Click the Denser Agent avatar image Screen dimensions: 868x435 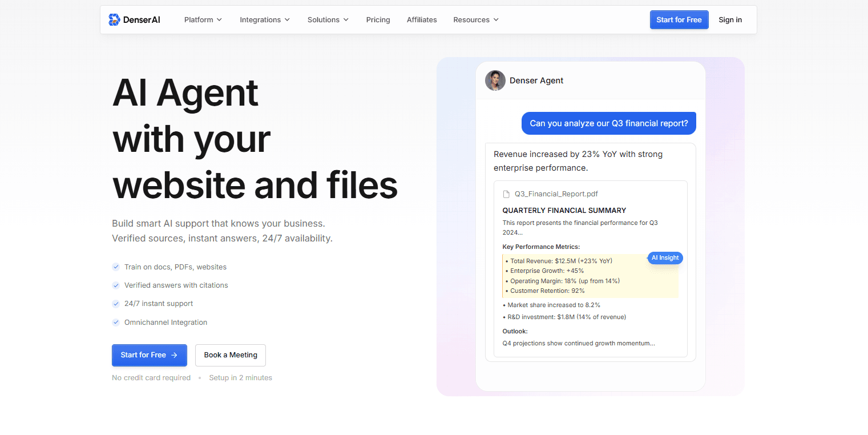[x=495, y=80]
